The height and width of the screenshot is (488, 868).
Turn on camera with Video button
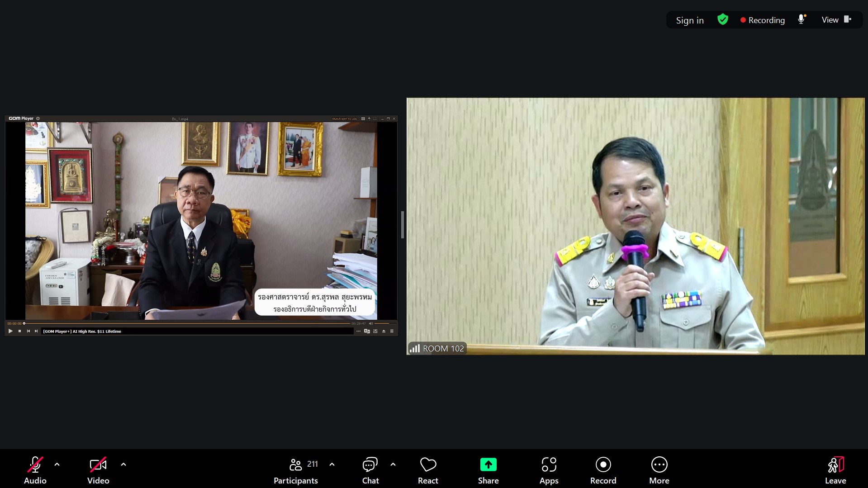pos(98,470)
